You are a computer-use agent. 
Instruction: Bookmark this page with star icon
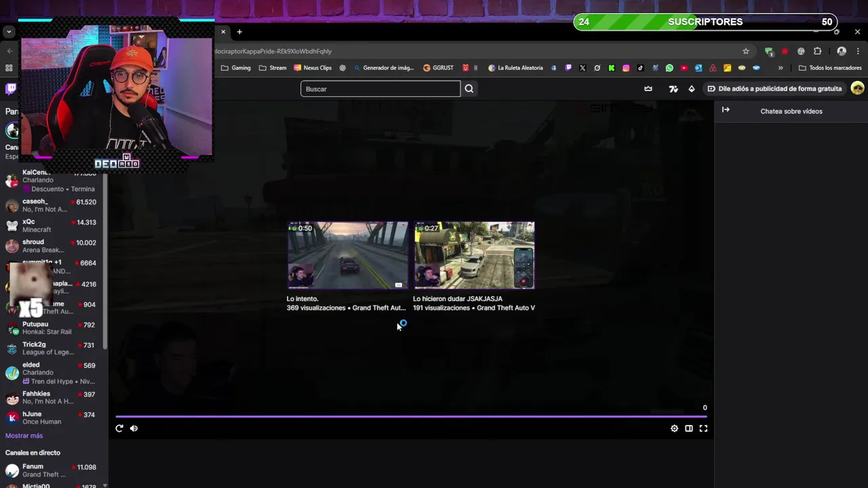pos(746,51)
